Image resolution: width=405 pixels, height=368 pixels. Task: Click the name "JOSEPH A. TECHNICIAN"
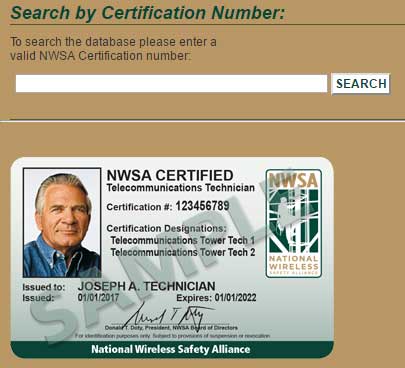(x=146, y=286)
